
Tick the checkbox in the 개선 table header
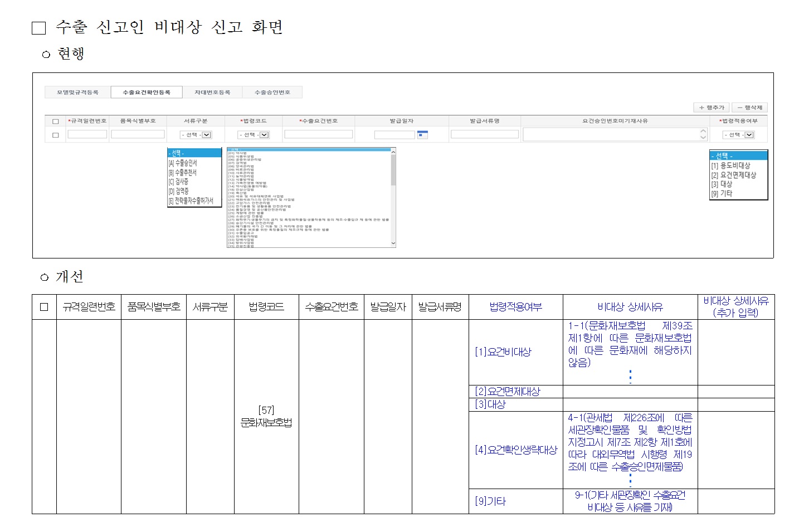point(44,307)
